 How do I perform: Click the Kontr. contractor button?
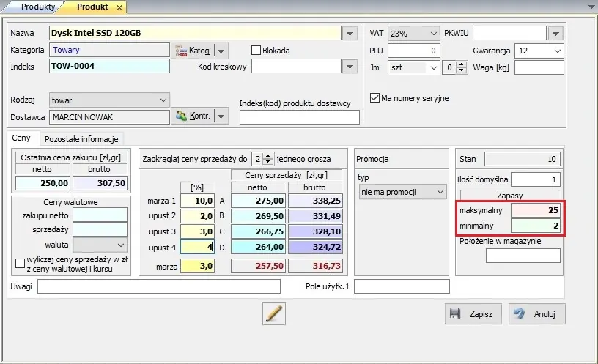pyautogui.click(x=193, y=116)
